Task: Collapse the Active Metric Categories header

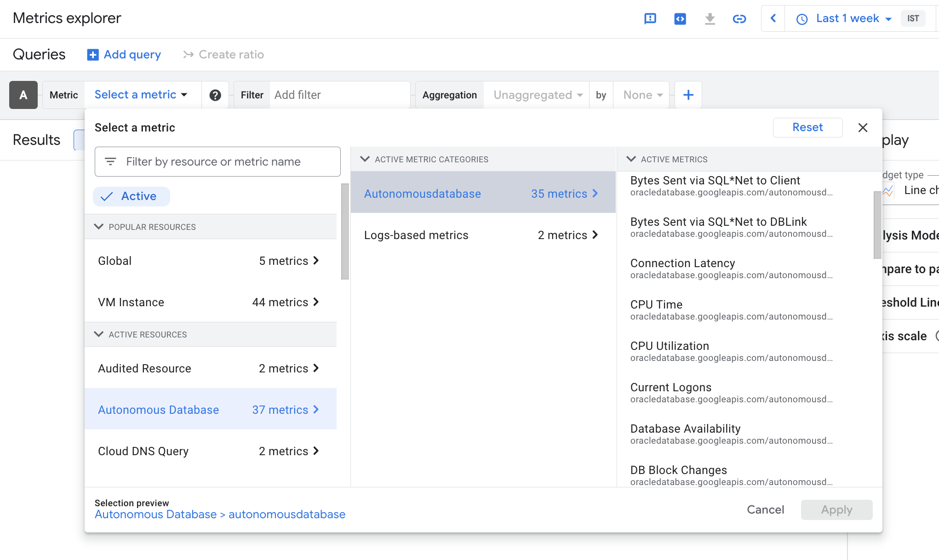Action: point(365,159)
